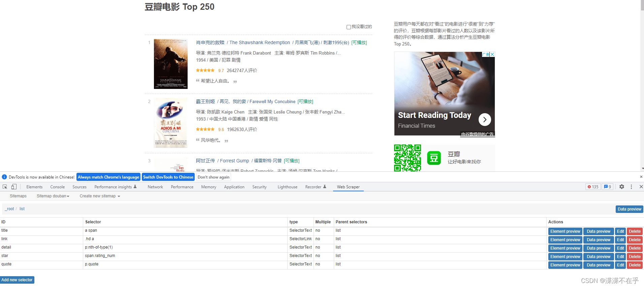Switch to the Sources tab

79,187
